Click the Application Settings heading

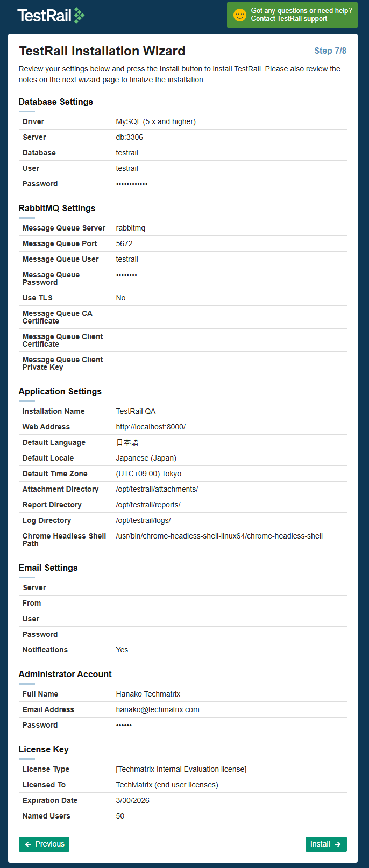[x=60, y=392]
